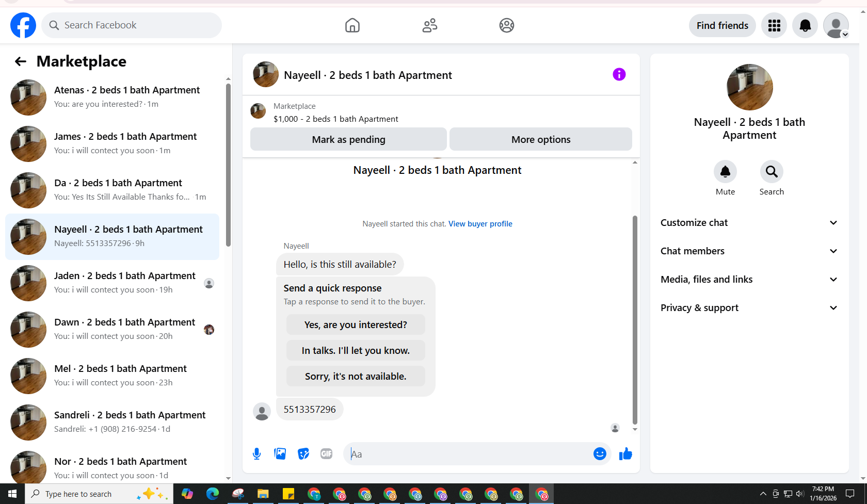Send quick reply 'Yes, are you interested?'

356,324
